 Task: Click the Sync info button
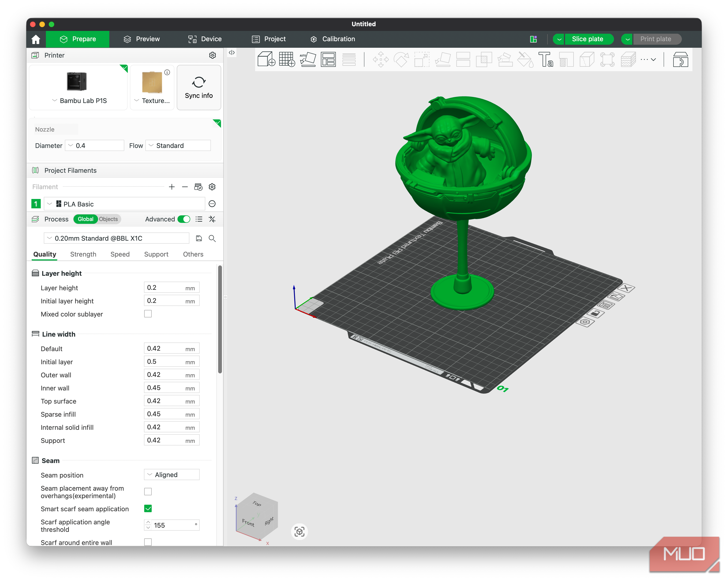(x=199, y=88)
